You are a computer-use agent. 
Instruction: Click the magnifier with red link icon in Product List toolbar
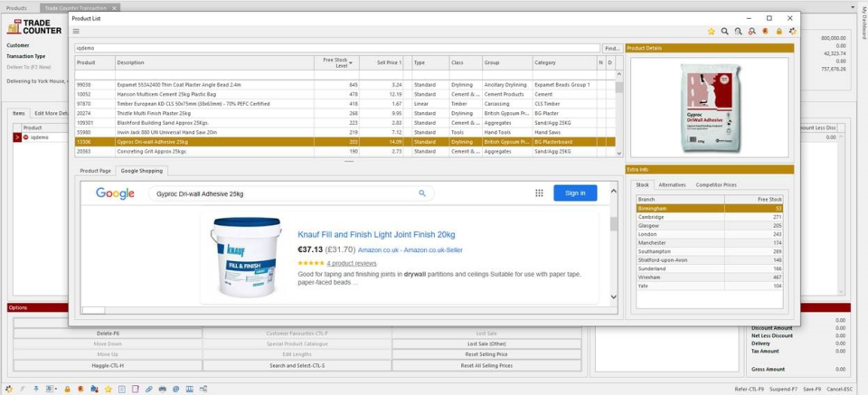pyautogui.click(x=751, y=32)
